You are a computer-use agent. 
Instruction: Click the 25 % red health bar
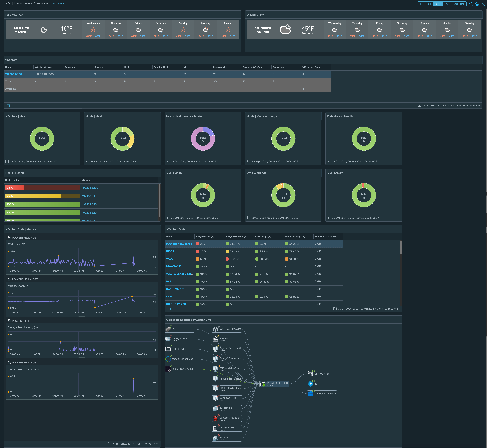coord(15,188)
